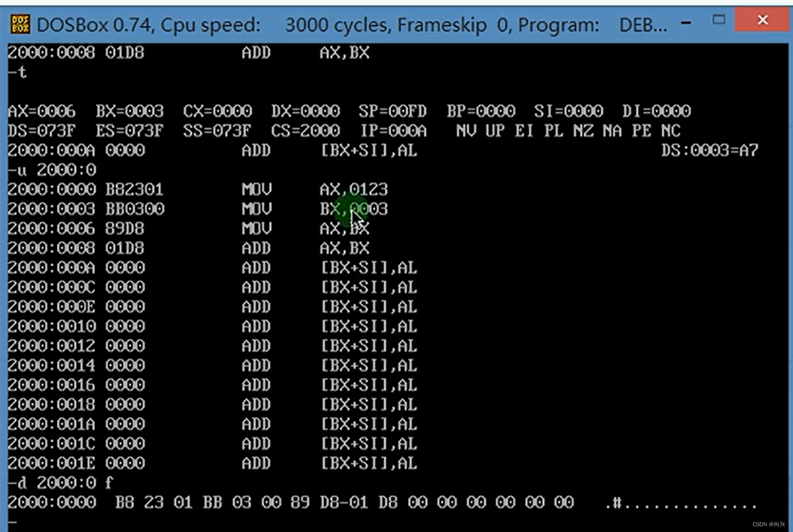Click the PE parity flag
Viewport: 793px width, 532px height.
(642, 131)
